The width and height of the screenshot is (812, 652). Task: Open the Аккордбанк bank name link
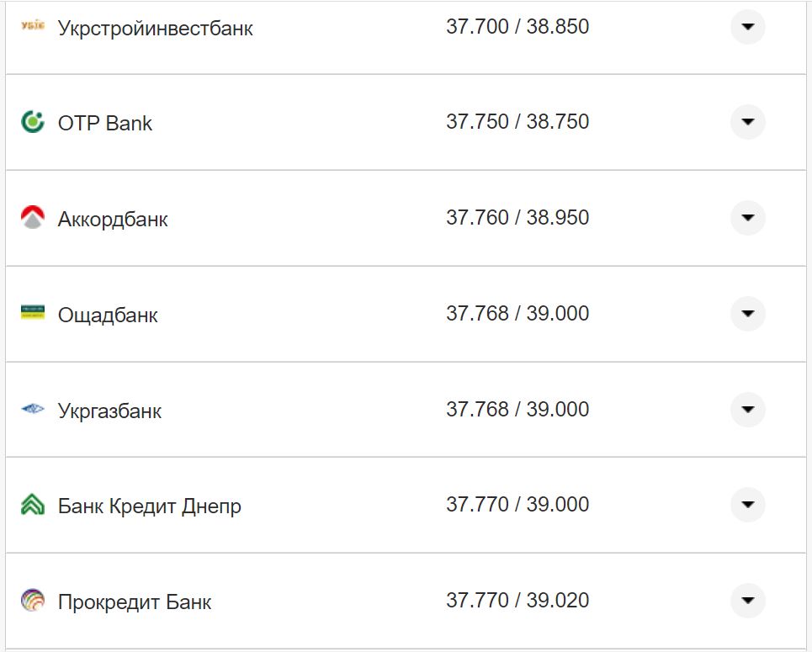tap(112, 219)
